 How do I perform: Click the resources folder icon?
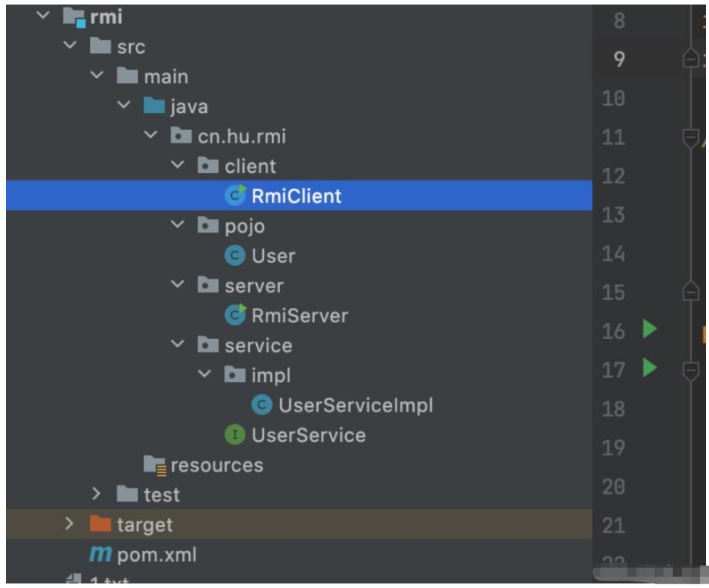[155, 466]
